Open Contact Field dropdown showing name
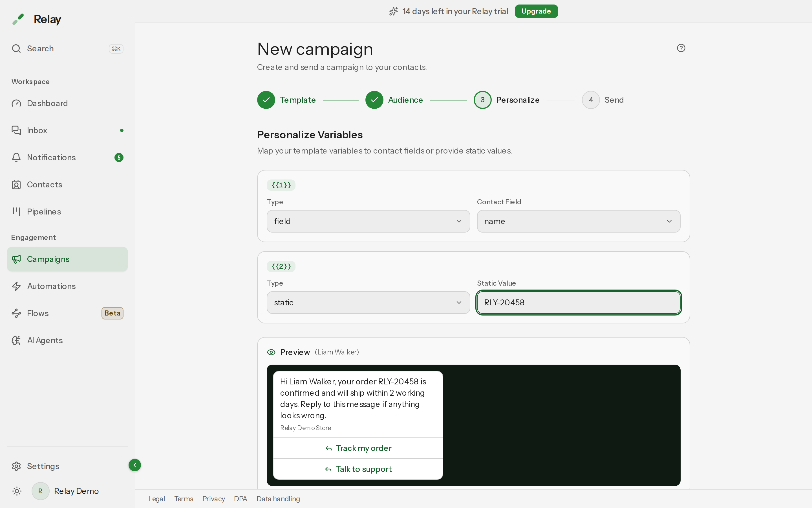Viewport: 812px width, 508px height. [579, 221]
